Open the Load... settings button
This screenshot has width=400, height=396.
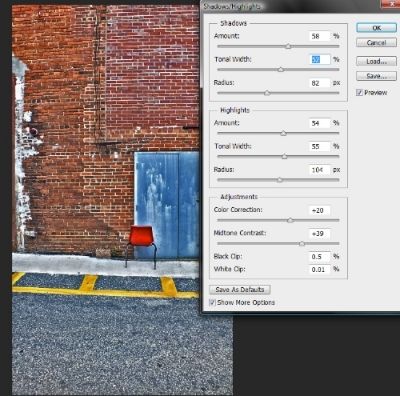pos(376,61)
